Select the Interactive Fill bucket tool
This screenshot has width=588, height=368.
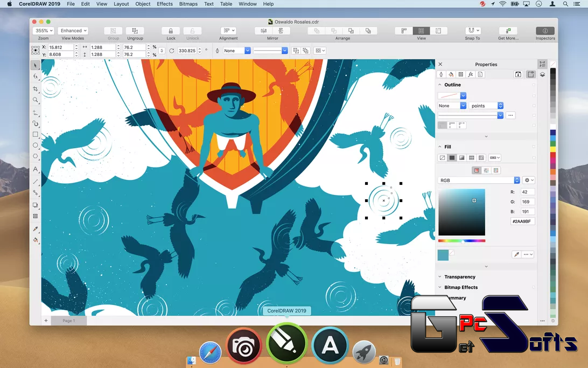[x=35, y=240]
